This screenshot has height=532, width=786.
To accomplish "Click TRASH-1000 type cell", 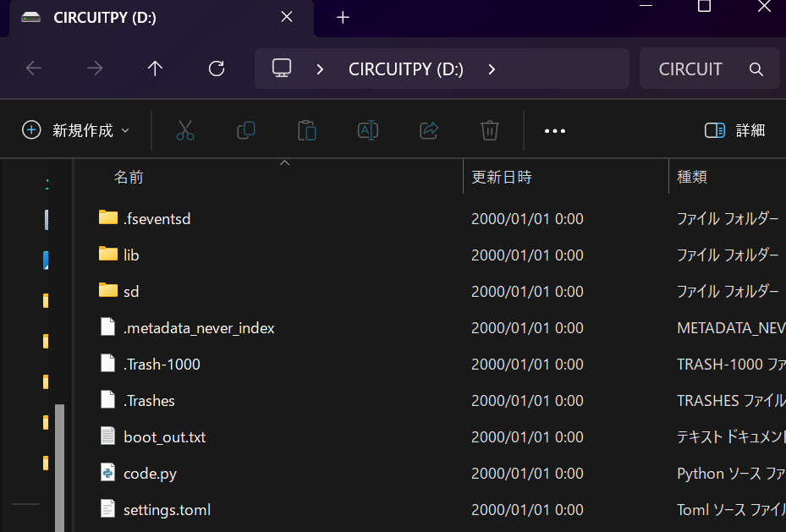I will click(x=731, y=365).
